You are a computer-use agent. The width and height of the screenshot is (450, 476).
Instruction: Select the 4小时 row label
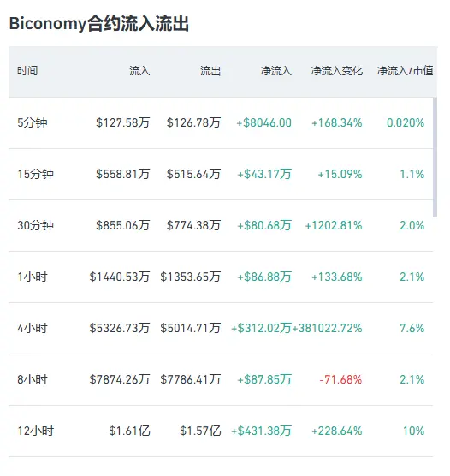33,328
